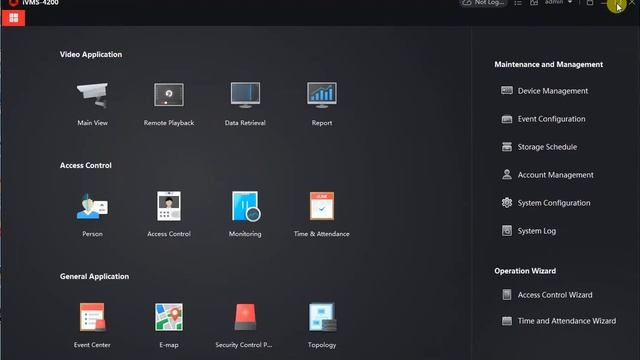Click the Account Management person icon

point(507,175)
